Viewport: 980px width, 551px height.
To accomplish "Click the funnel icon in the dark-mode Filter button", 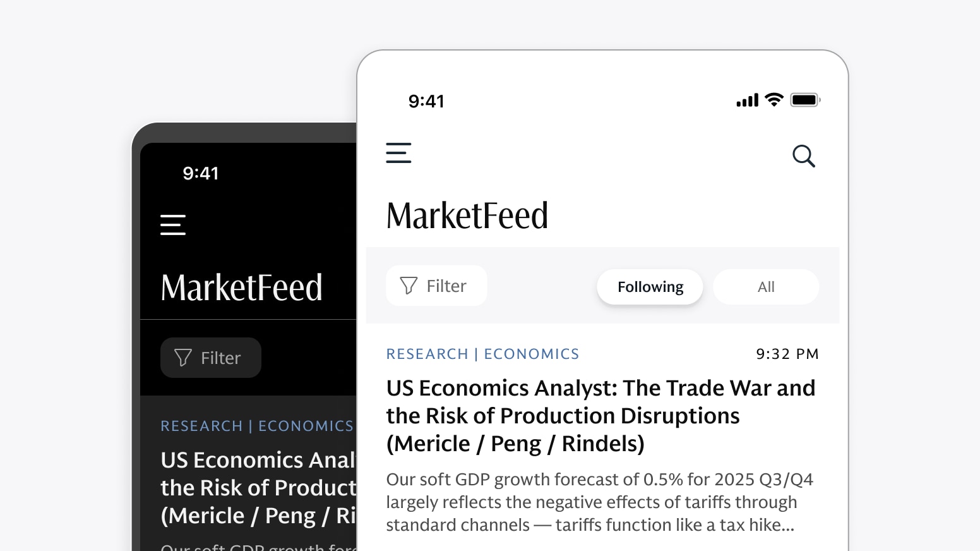I will [183, 358].
